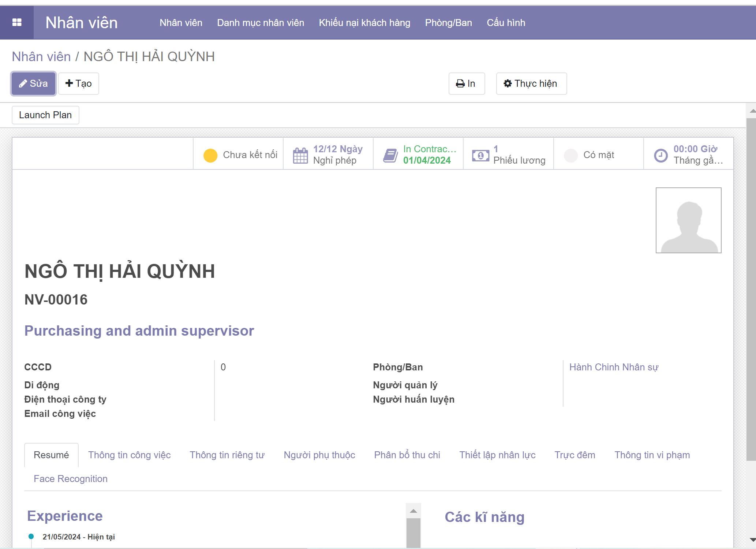
Task: Open the Hành Chinh Nhân sự department link
Action: pos(613,367)
